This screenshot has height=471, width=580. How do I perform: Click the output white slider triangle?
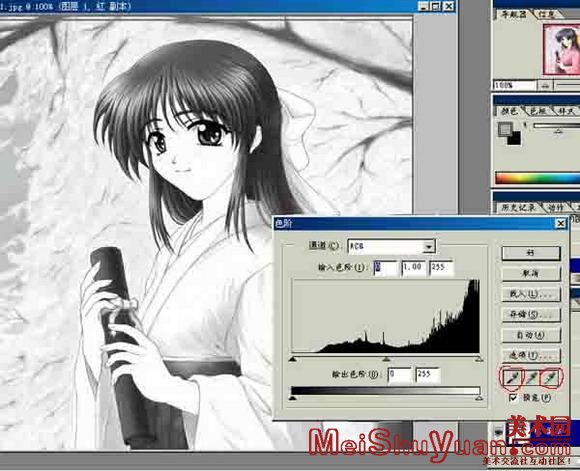point(479,398)
